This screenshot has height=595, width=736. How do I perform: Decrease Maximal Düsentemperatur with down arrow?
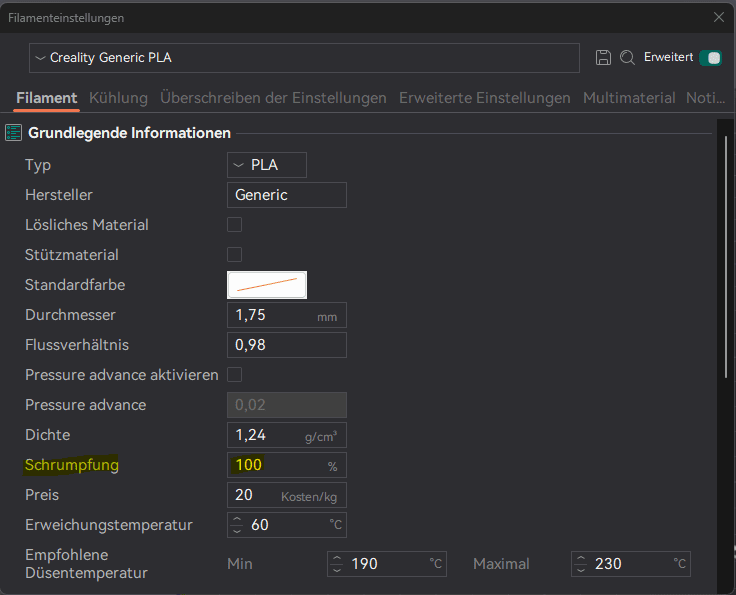click(x=581, y=570)
